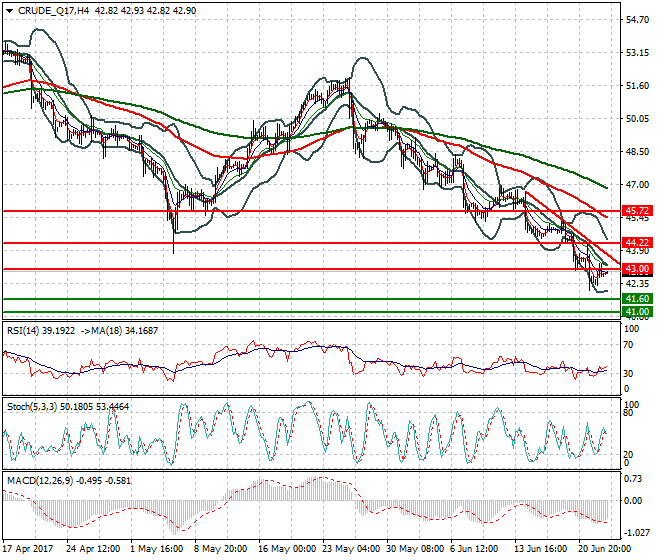Click the Stochastic 20 level scale value

(628, 455)
